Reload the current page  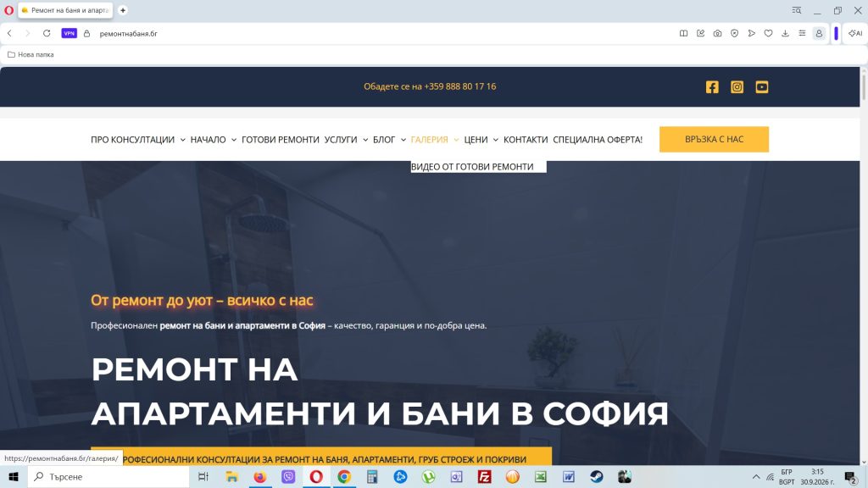(47, 33)
